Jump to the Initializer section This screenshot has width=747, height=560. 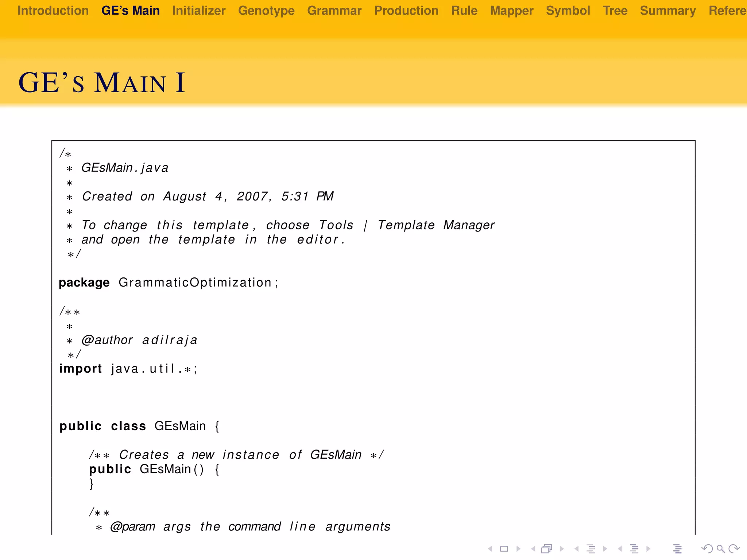tap(199, 11)
